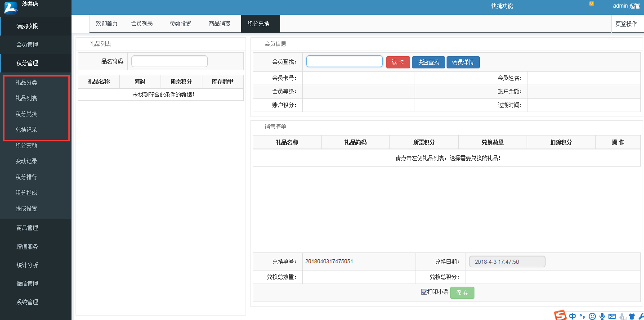Focus the 品名简码 search field
Viewport: 644px width, 320px height.
click(169, 61)
